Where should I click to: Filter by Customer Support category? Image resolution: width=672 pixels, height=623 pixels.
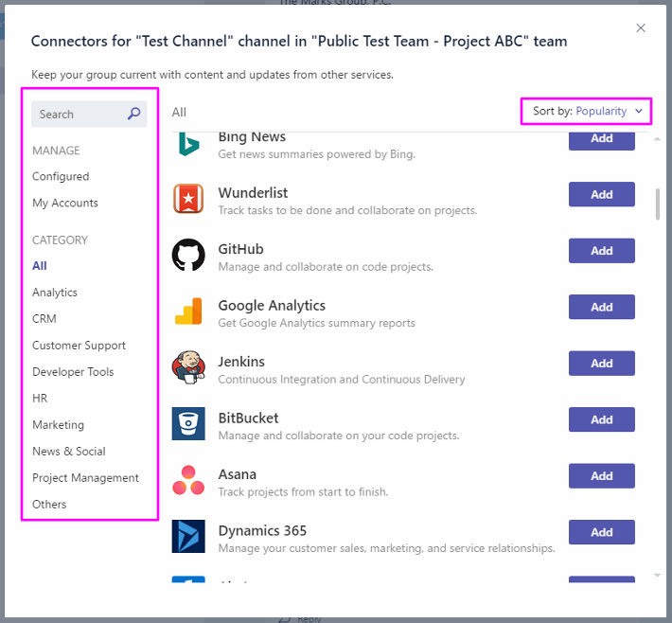click(x=79, y=346)
